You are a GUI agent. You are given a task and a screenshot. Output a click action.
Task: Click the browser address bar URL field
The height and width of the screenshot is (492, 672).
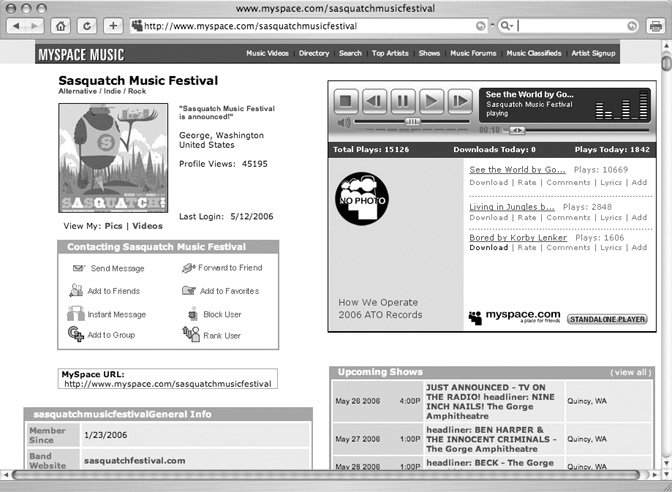300,25
